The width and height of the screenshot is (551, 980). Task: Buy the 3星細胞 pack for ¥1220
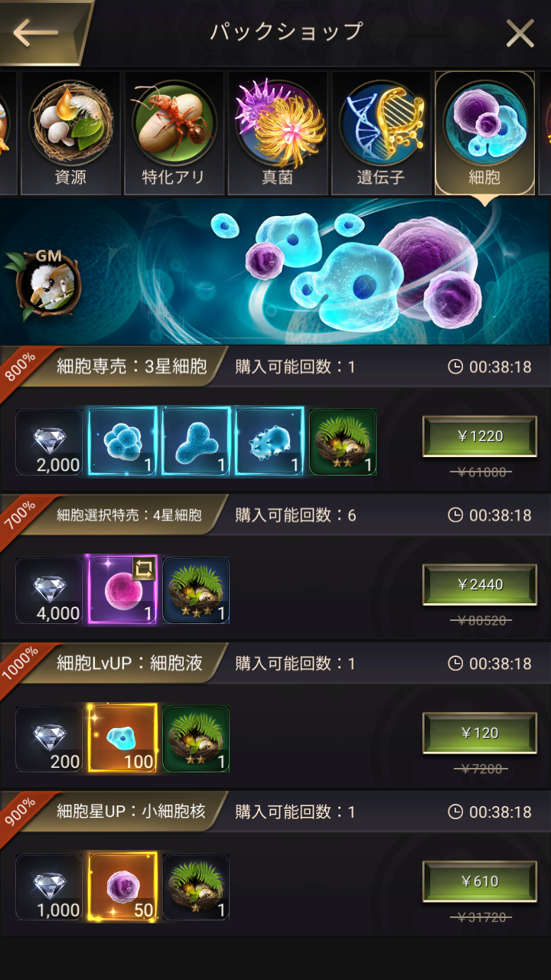(480, 436)
